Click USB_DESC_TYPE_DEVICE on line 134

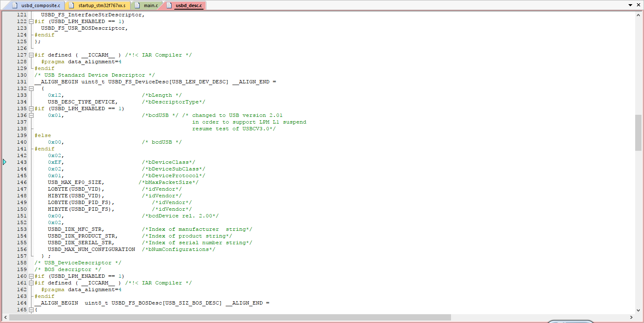click(x=81, y=102)
